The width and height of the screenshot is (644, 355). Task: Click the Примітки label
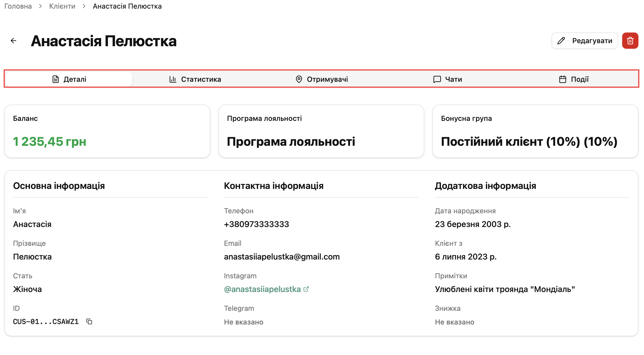coord(451,276)
